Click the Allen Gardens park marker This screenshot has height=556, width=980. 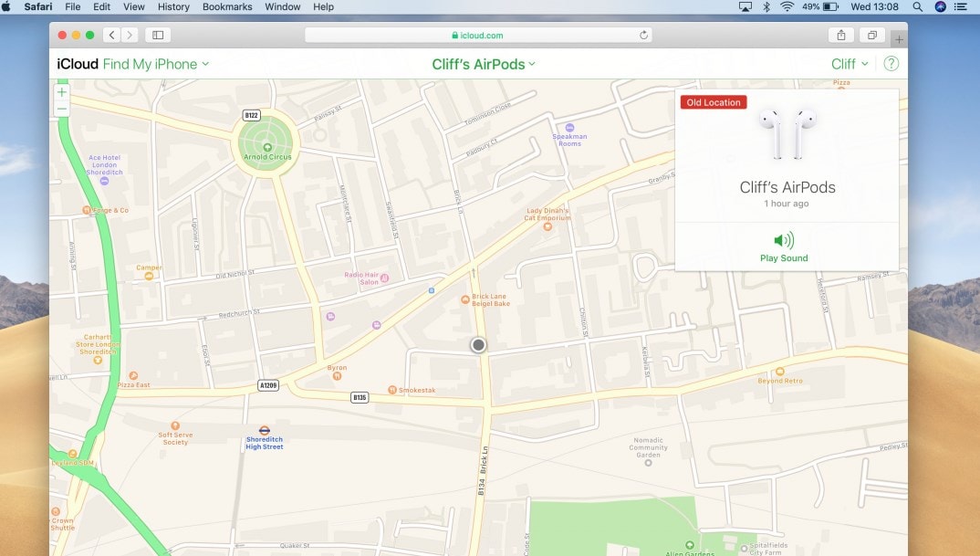[x=689, y=545]
